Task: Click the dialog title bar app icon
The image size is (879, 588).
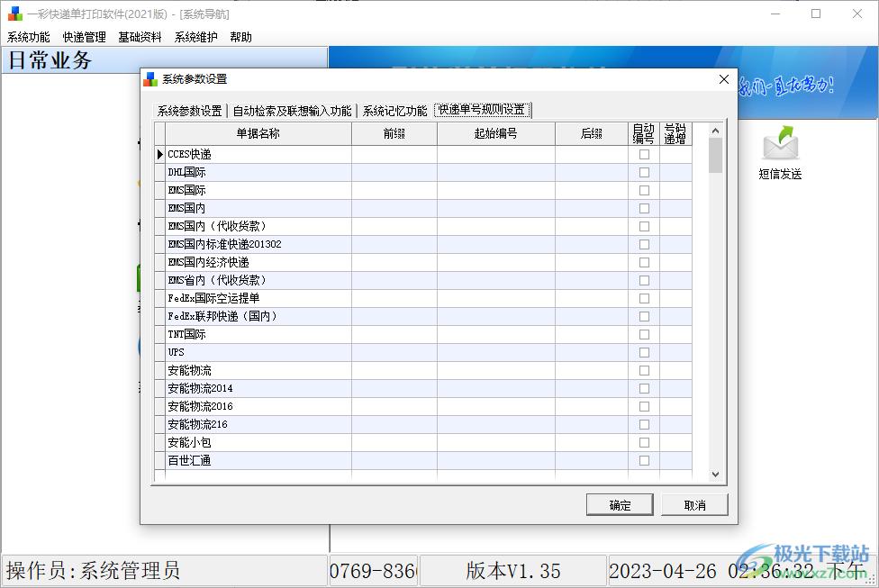Action: point(150,79)
